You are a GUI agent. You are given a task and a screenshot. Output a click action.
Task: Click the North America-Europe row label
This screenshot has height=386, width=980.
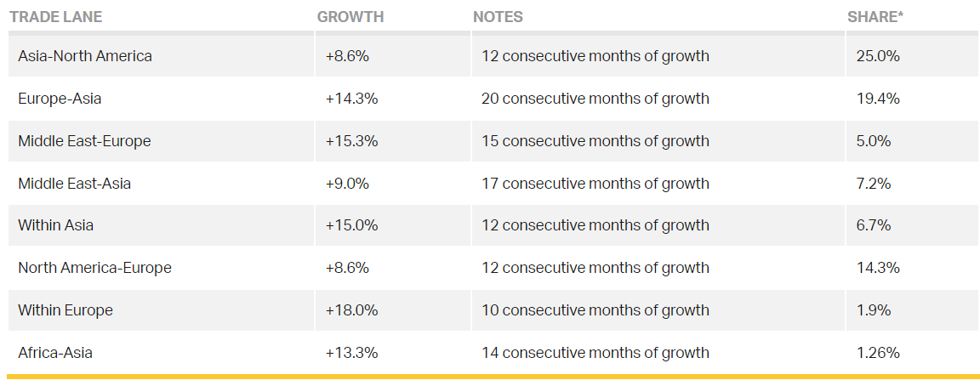point(94,268)
